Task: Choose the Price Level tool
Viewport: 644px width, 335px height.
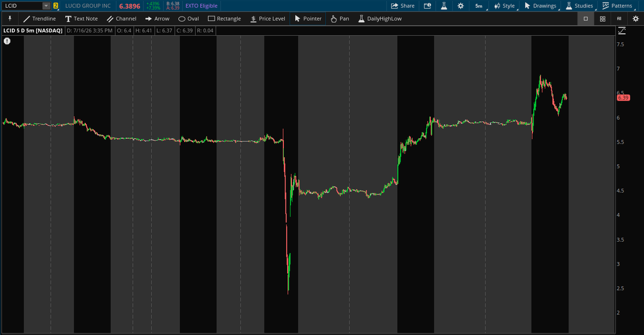Action: tap(267, 18)
